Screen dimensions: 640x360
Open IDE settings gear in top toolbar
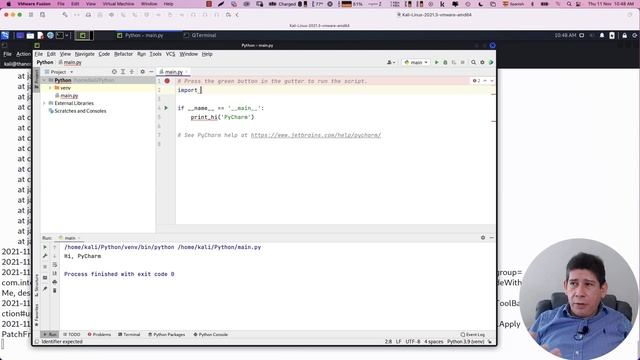click(x=482, y=62)
